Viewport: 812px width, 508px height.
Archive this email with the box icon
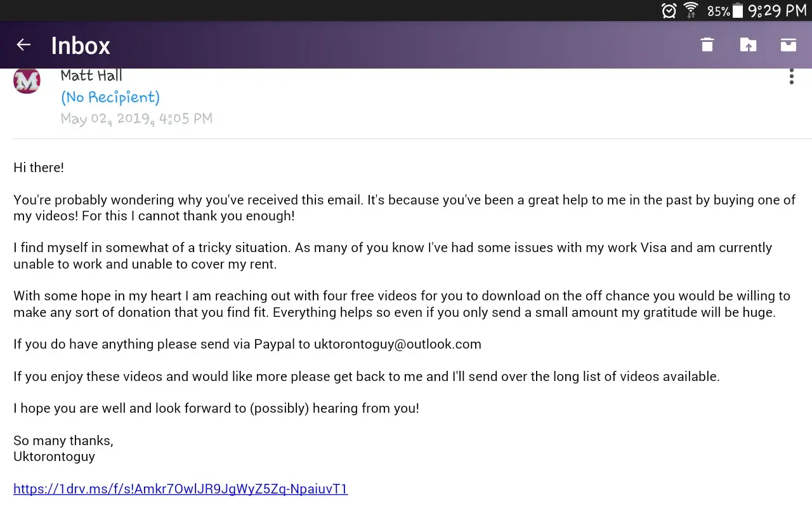click(789, 44)
